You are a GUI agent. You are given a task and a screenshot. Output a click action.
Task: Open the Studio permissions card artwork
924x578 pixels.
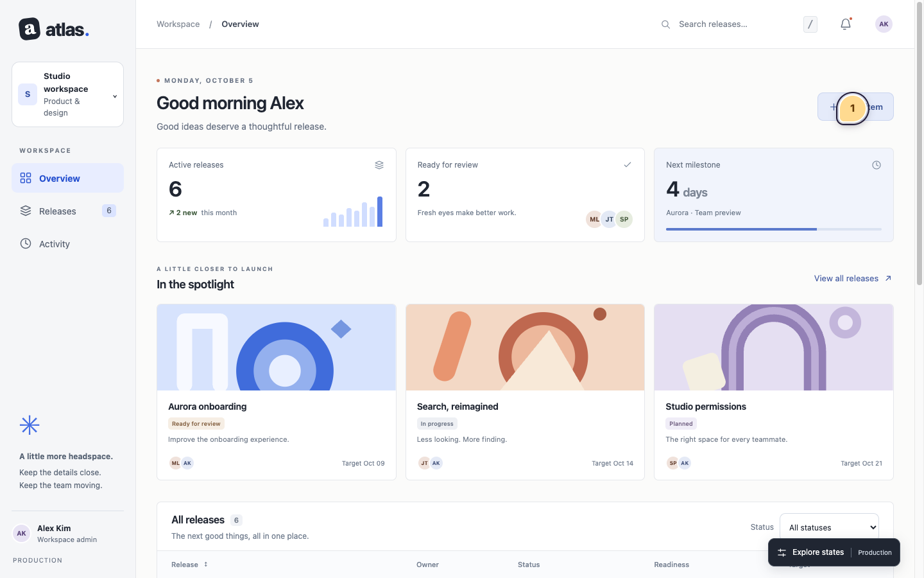774,347
